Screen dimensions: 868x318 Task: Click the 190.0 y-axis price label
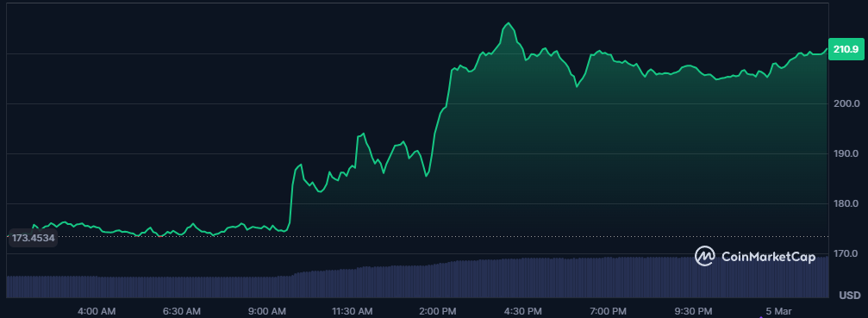847,153
